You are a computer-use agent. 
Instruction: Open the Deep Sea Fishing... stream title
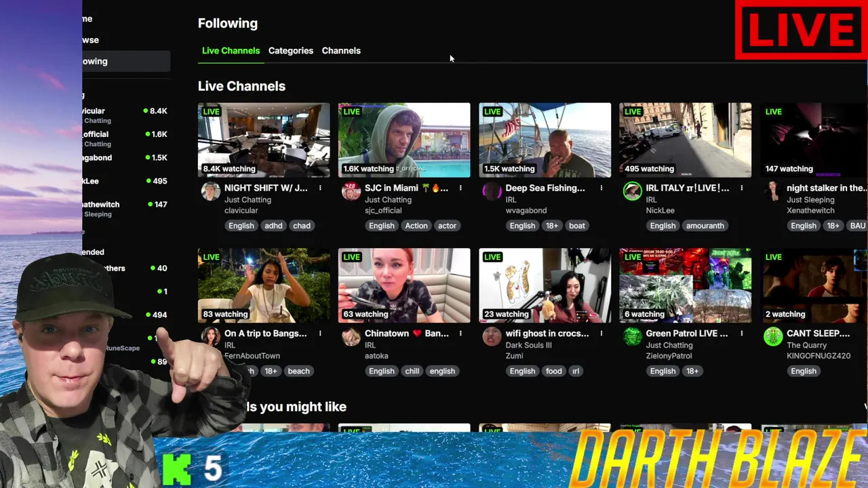pyautogui.click(x=545, y=188)
